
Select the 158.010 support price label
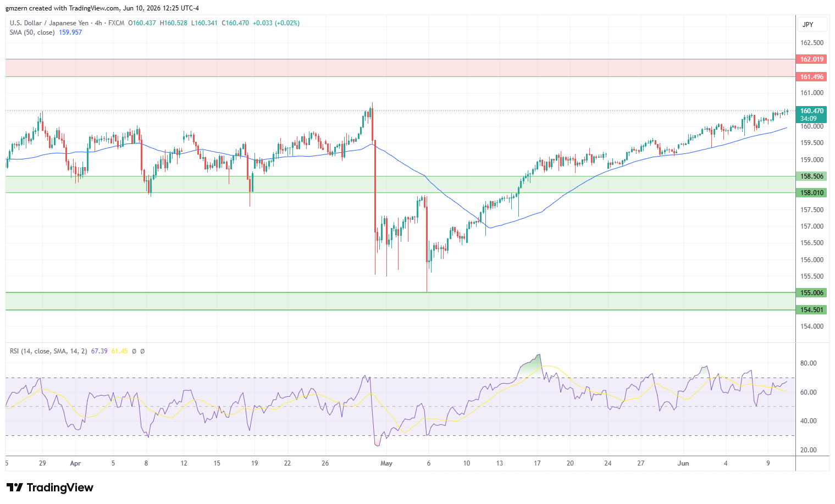pos(811,193)
